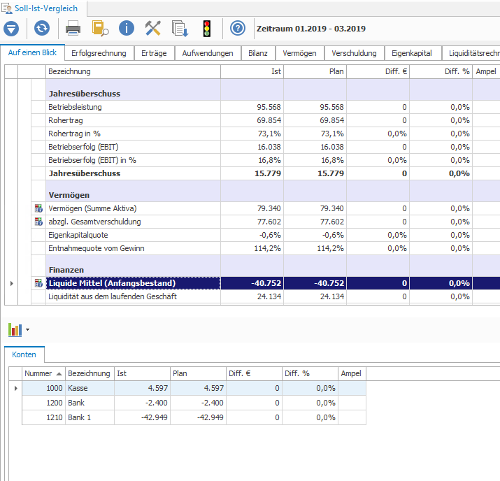Click row indicator arrow of Kasse row
This screenshot has width=500, height=481.
(15, 388)
